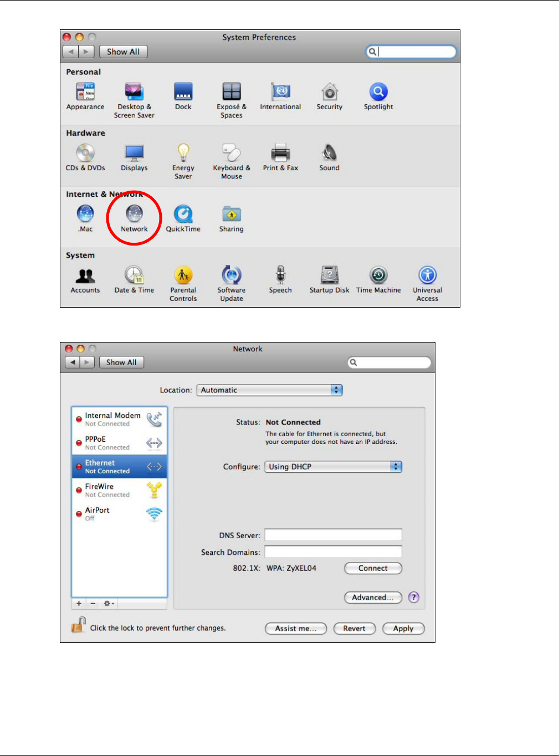Image resolution: width=559 pixels, height=756 pixels.
Task: Open the Speech preference pane
Action: [281, 279]
